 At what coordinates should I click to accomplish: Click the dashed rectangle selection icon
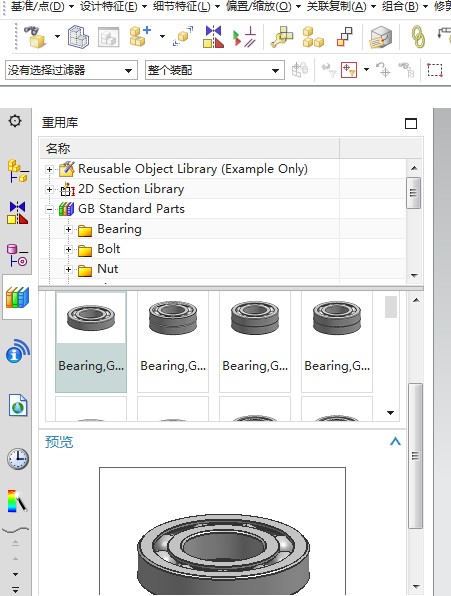coord(435,70)
